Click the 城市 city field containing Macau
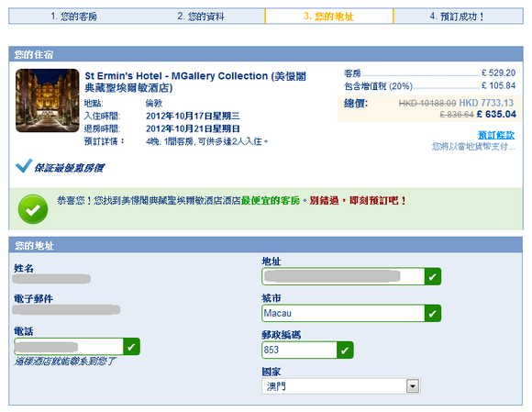This screenshot has width=532, height=412. [x=343, y=313]
